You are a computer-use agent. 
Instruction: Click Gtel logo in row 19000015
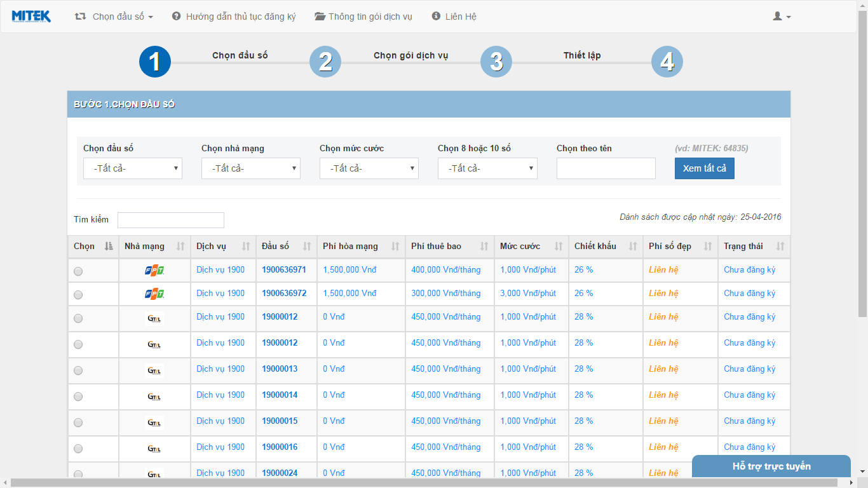pyautogui.click(x=154, y=423)
